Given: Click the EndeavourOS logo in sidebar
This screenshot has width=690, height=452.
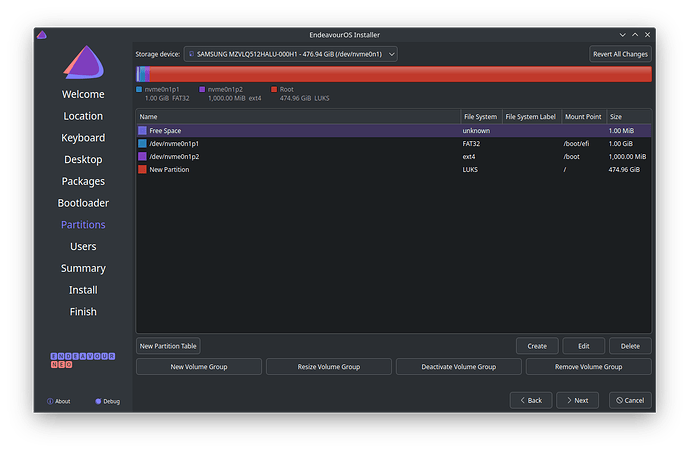Looking at the screenshot, I should pos(84,62).
